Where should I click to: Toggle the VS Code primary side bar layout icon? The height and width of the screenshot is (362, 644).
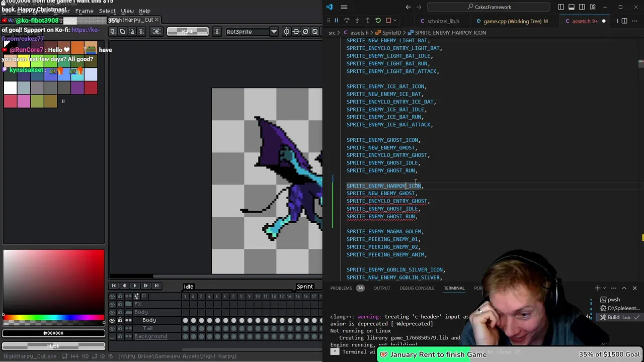(561, 7)
